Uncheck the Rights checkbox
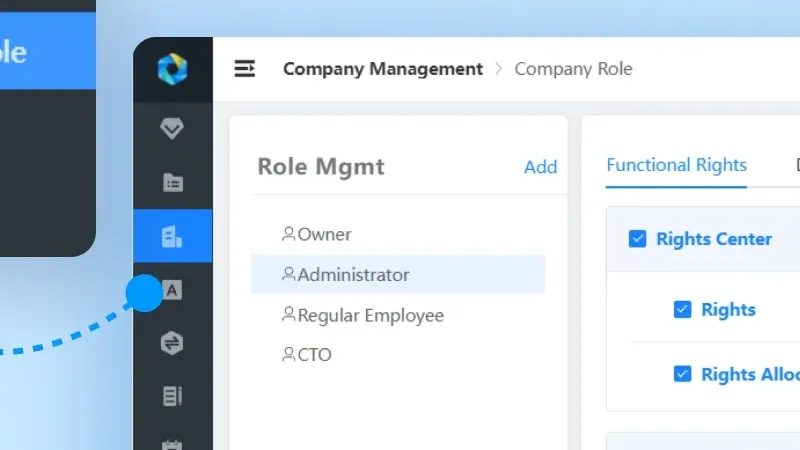800x450 pixels. coord(683,309)
